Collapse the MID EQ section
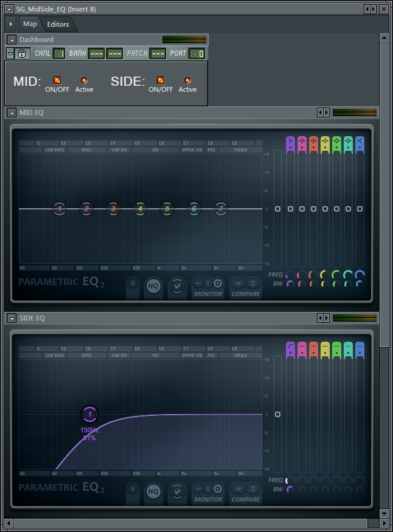 [x=12, y=112]
